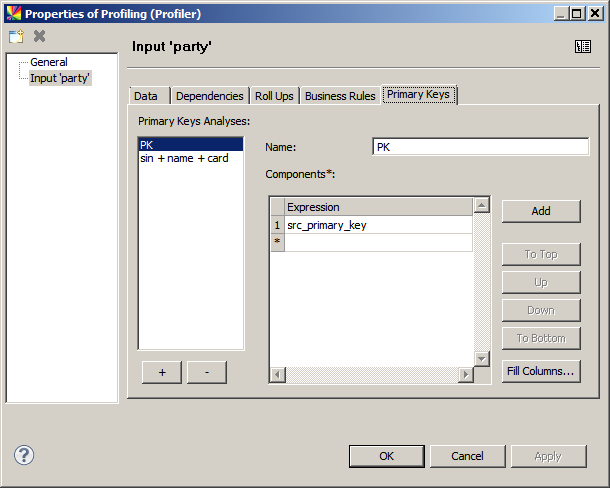Click the Add component button
Image resolution: width=610 pixels, height=488 pixels.
[540, 211]
